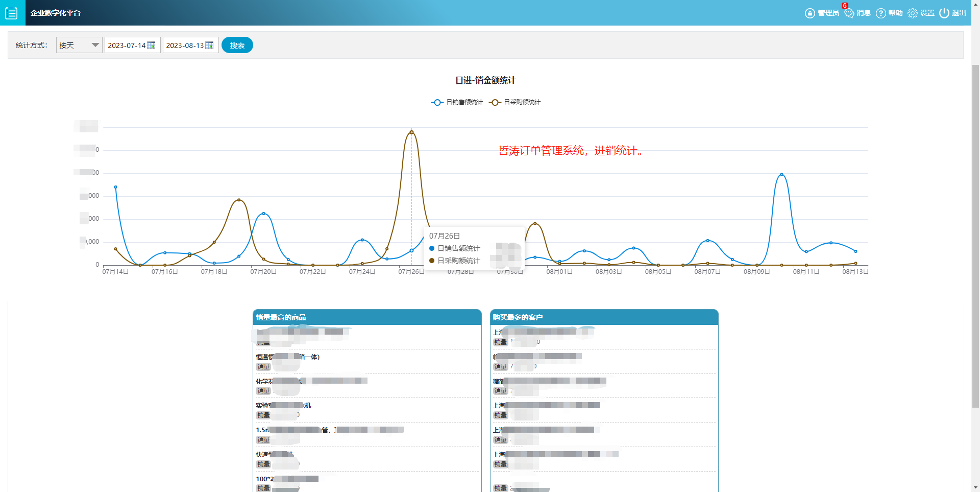This screenshot has height=492, width=980.
Task: Click the 企业数字化平台 title link
Action: coord(56,13)
